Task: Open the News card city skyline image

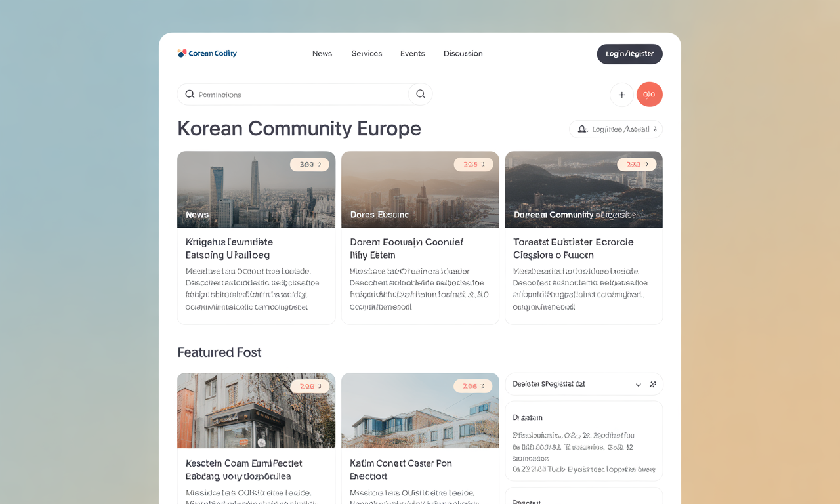Action: click(256, 190)
